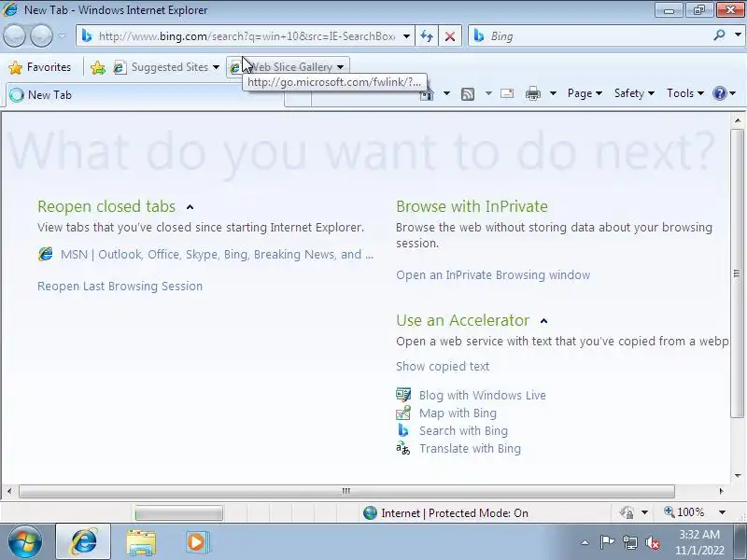Launch Windows Media Player from taskbar

pos(197,542)
